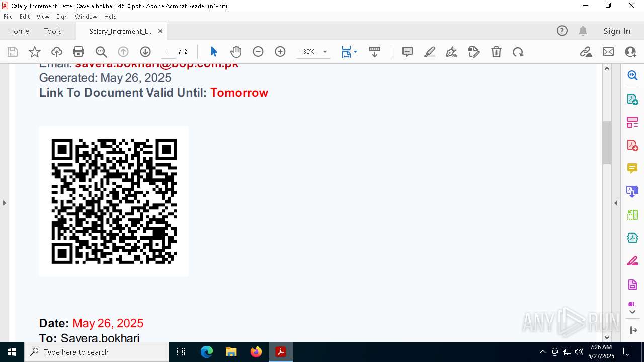This screenshot has width=644, height=362.
Task: Open the sign document pen tool
Action: [x=452, y=52]
